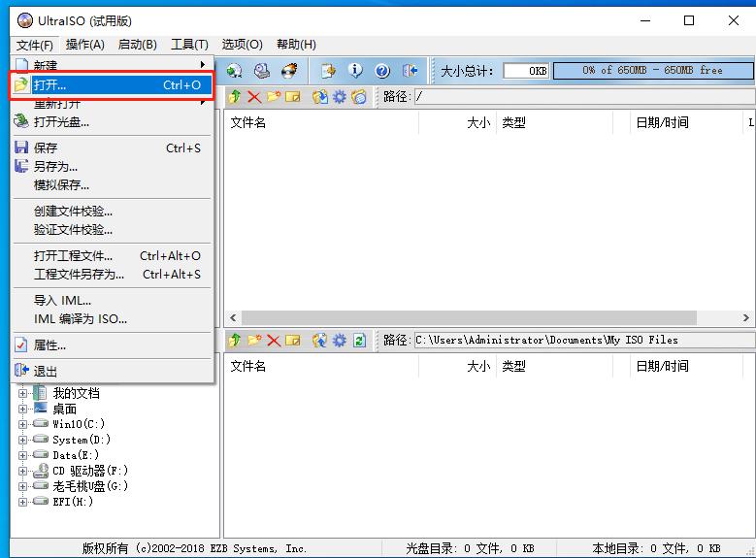Expand the System(D:) drive node

[22, 440]
